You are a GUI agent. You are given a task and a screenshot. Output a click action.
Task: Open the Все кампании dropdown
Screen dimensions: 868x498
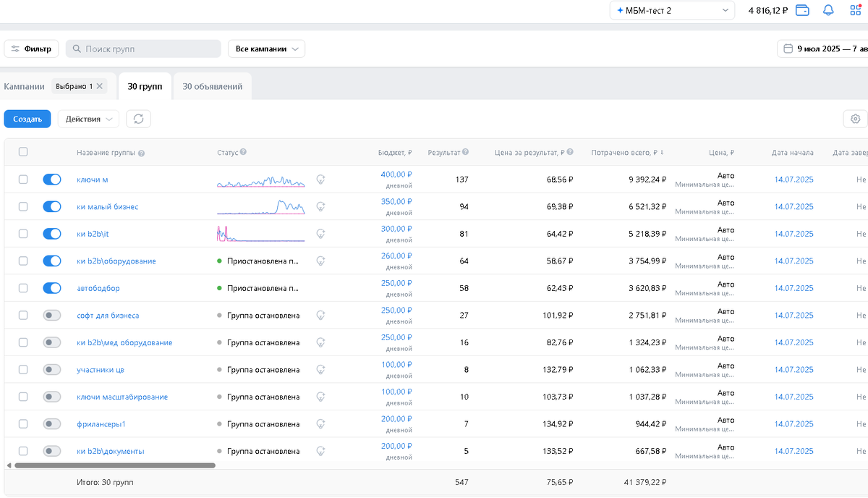pos(266,49)
